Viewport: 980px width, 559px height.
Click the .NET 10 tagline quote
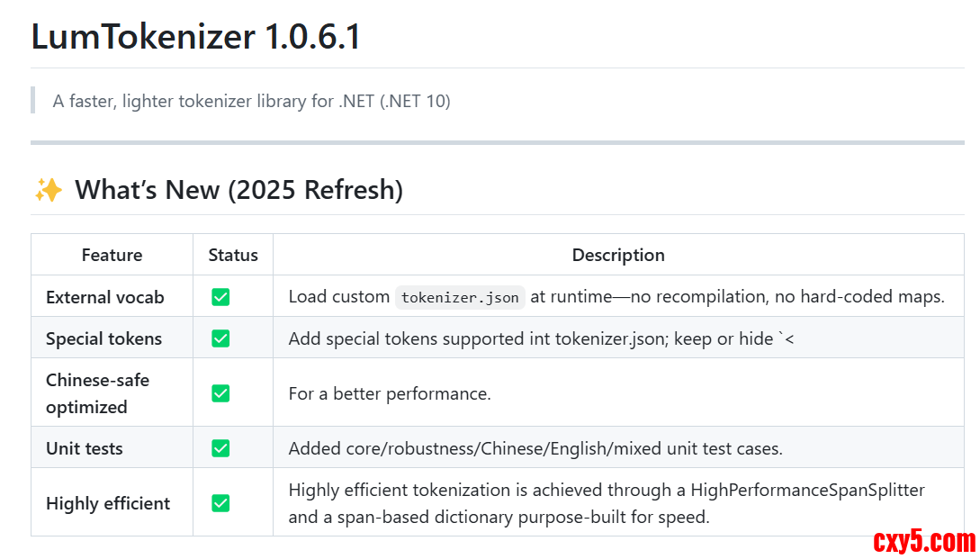pos(251,101)
